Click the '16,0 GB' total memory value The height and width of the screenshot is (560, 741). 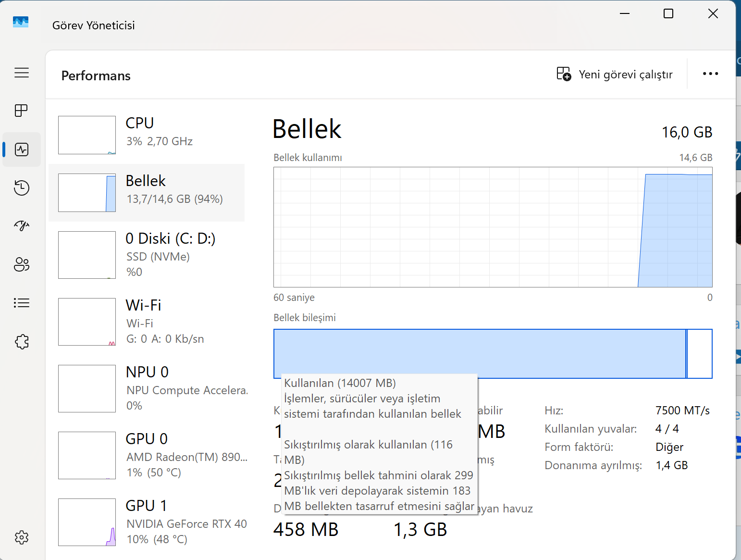tap(687, 132)
